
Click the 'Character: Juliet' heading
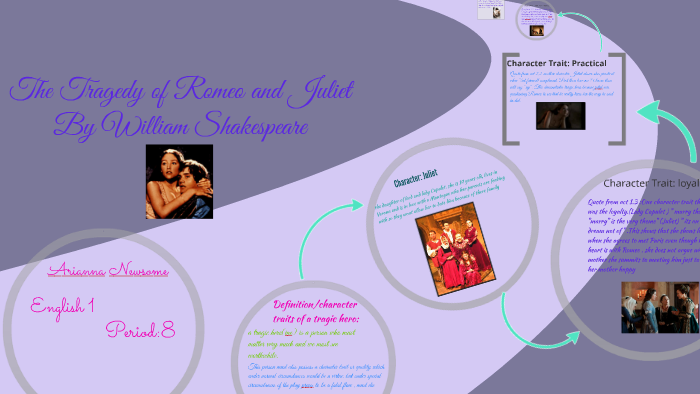(x=416, y=178)
